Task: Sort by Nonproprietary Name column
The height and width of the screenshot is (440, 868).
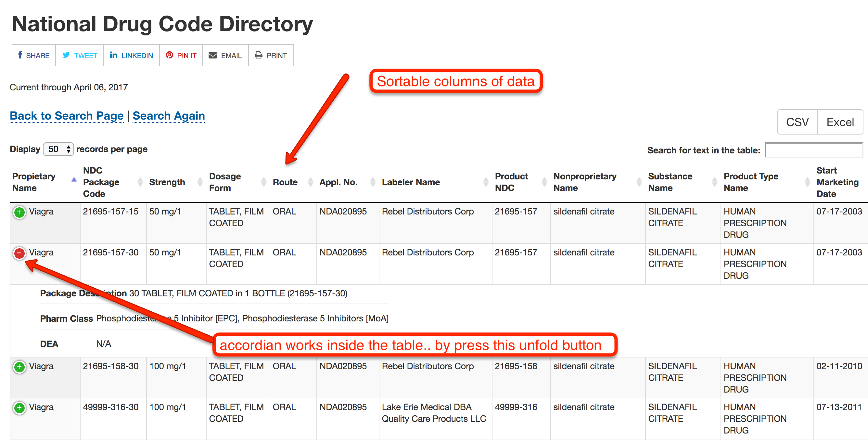Action: (598, 182)
